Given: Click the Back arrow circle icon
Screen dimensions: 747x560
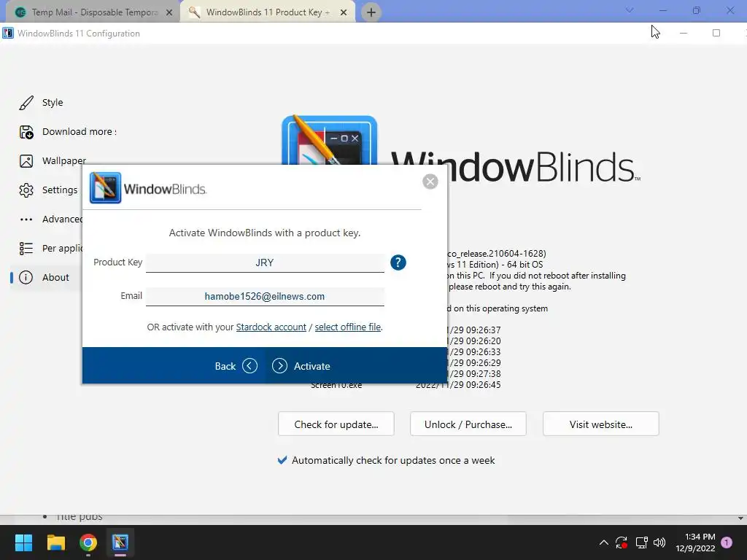Looking at the screenshot, I should (249, 366).
